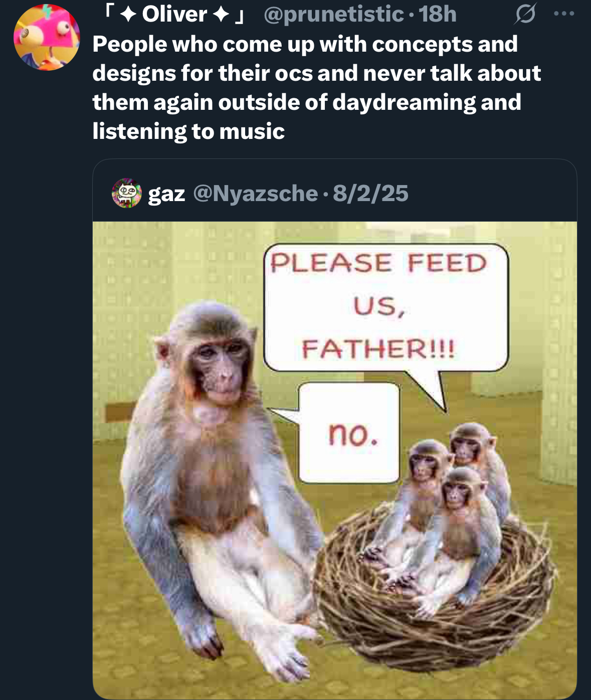This screenshot has height=700, width=591.
Task: Open the three-dot more options menu
Action: pyautogui.click(x=564, y=14)
